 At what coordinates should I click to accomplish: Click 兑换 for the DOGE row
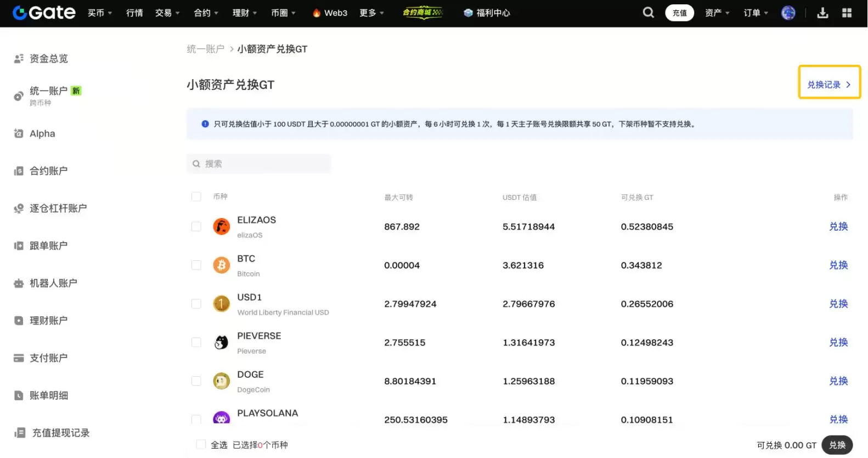coord(838,381)
